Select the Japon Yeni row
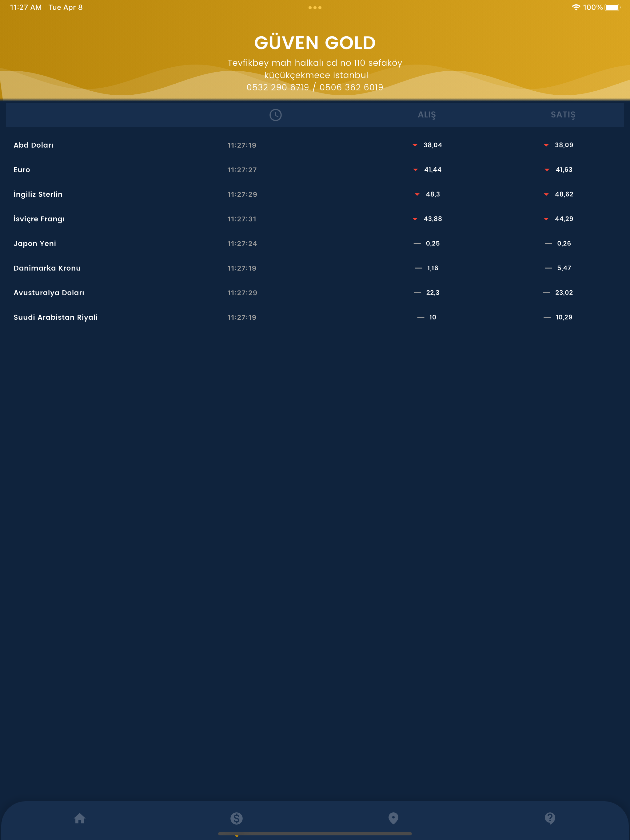The image size is (630, 840). [x=315, y=244]
